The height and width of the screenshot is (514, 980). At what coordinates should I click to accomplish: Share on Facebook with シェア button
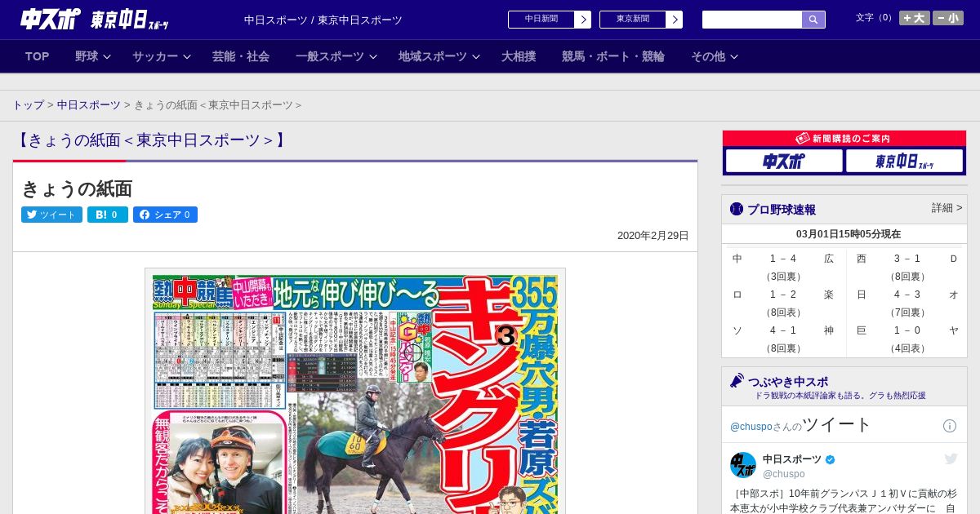tap(165, 215)
